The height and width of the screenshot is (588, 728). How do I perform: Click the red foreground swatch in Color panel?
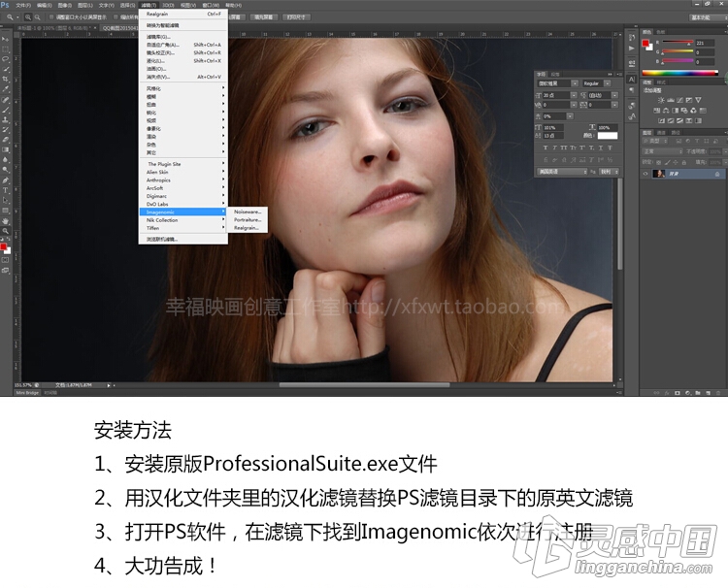[x=645, y=43]
